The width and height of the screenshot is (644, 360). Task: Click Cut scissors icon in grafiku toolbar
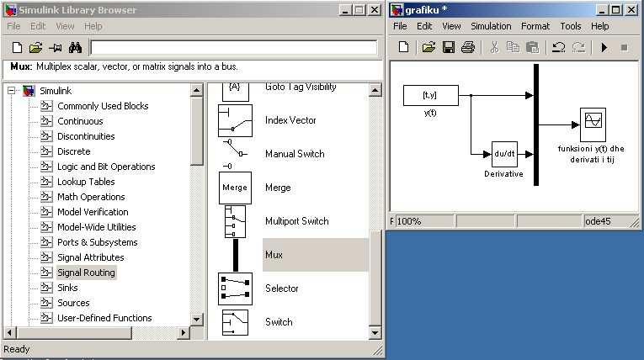coord(494,47)
